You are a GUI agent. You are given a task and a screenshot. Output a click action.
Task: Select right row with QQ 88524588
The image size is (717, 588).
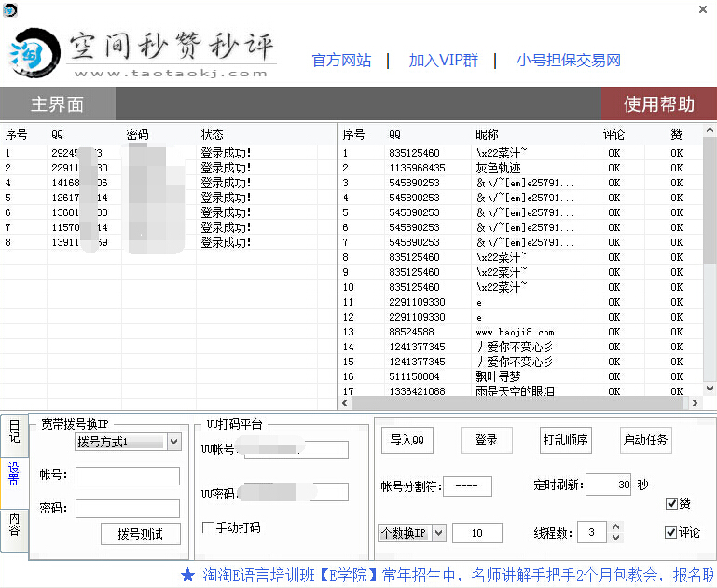(411, 332)
